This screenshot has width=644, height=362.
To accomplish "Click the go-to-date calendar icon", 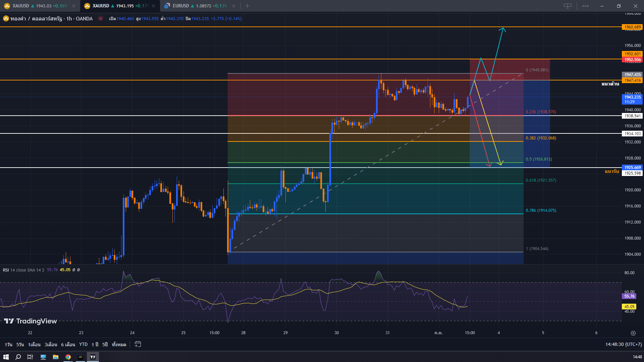I will (138, 344).
